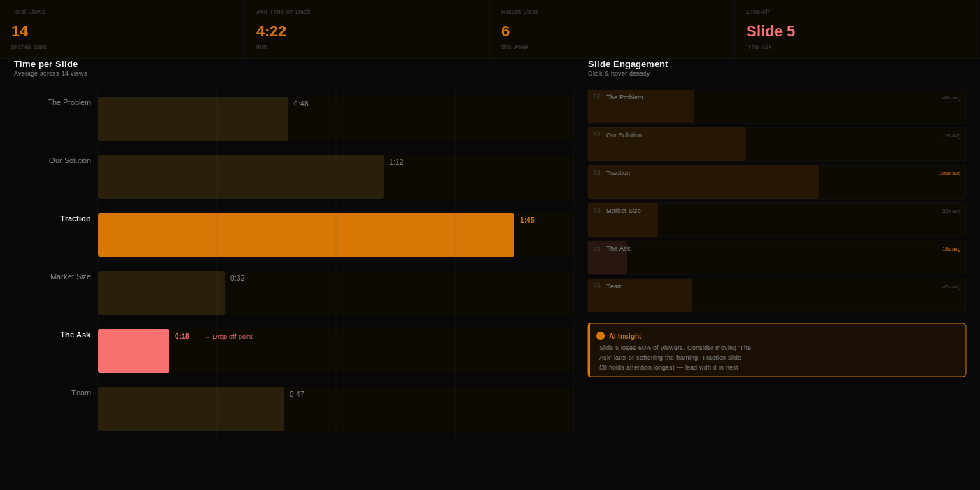Screen dimensions: 980x490
Task: Select the pink The Ask bar
Action: coord(134,351)
